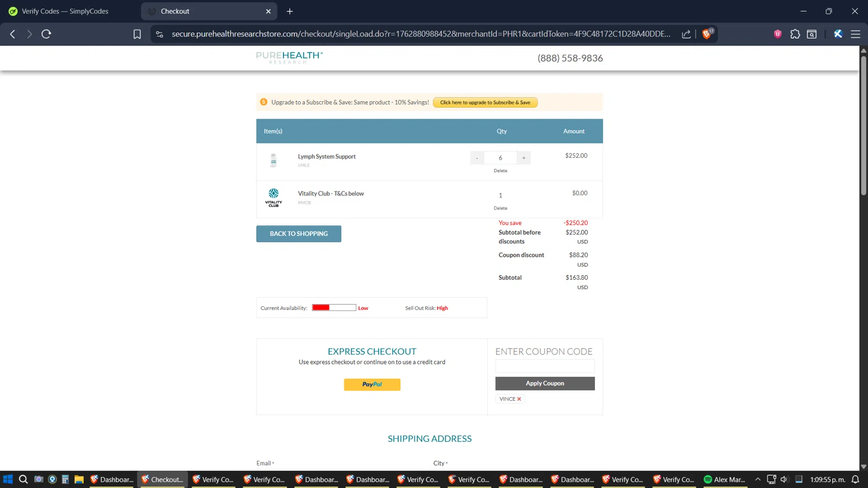Click the Vitality Club logo thumbnail
Viewport: 868px width, 488px height.
[x=274, y=197]
